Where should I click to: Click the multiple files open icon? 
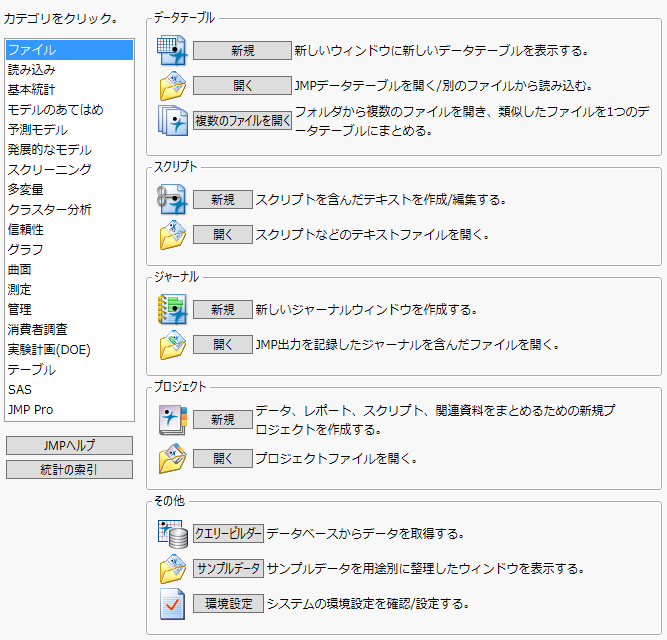click(172, 121)
